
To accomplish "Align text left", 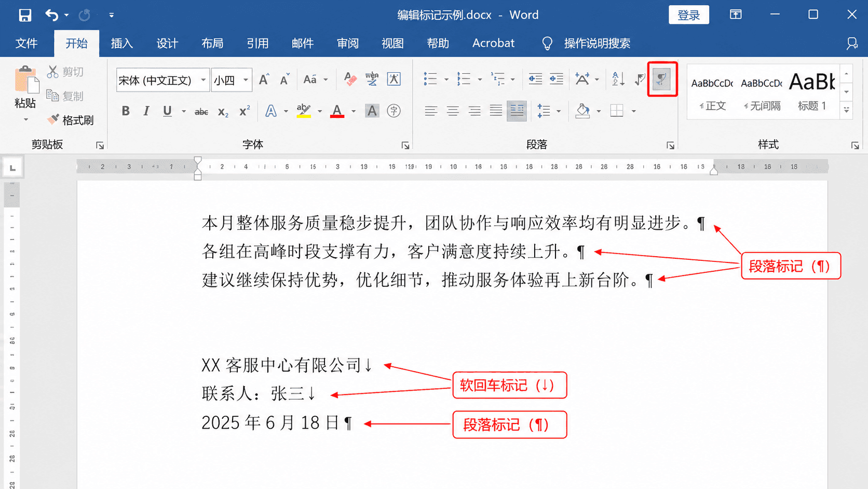I will [x=431, y=111].
